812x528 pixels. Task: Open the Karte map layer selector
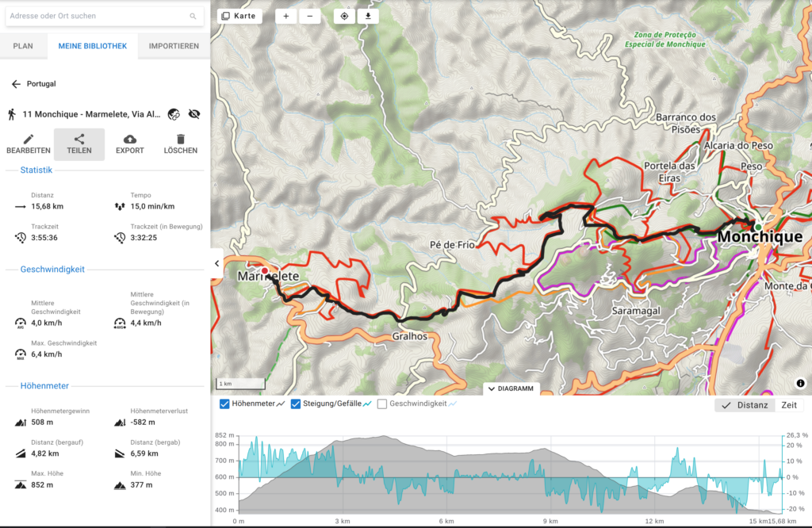pyautogui.click(x=239, y=16)
